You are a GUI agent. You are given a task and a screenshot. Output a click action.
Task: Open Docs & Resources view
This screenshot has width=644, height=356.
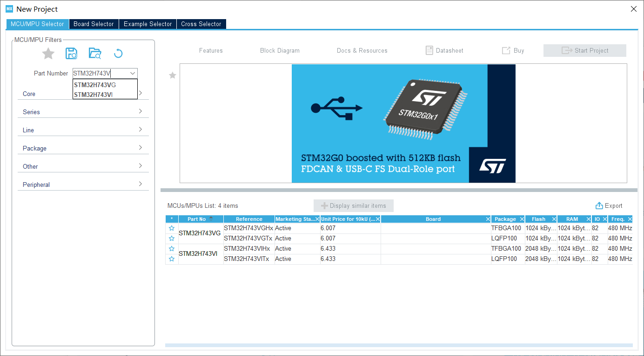[362, 50]
